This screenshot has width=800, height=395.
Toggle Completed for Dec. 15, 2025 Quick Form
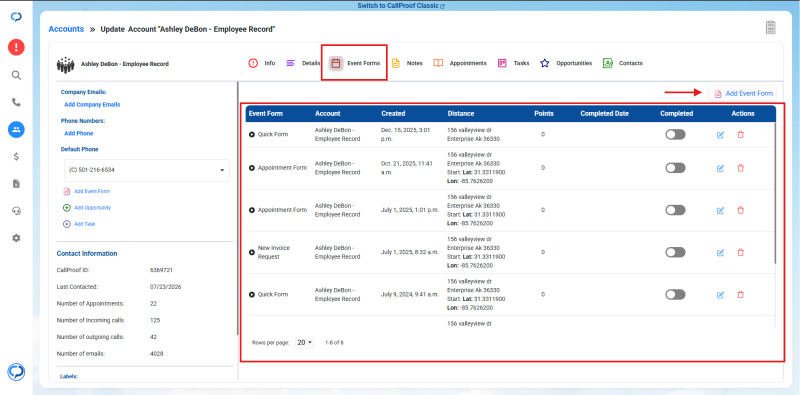[x=675, y=134]
